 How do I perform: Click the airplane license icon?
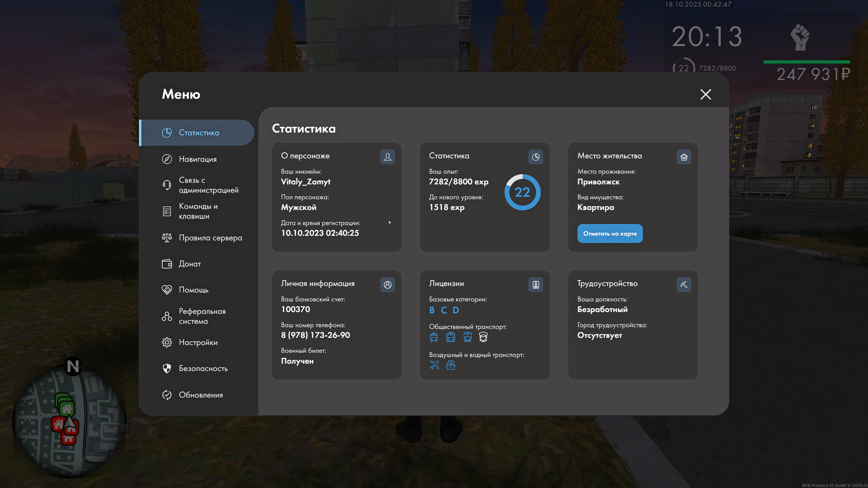pyautogui.click(x=434, y=365)
